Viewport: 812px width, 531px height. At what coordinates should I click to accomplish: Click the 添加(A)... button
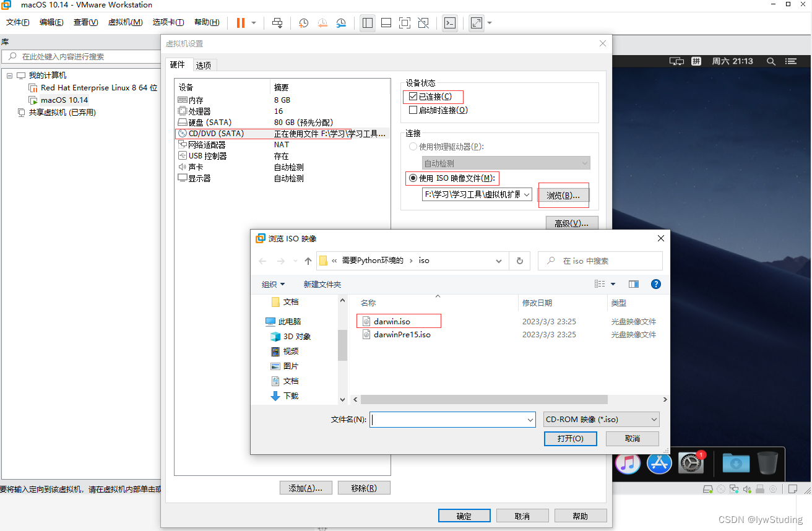pos(306,488)
